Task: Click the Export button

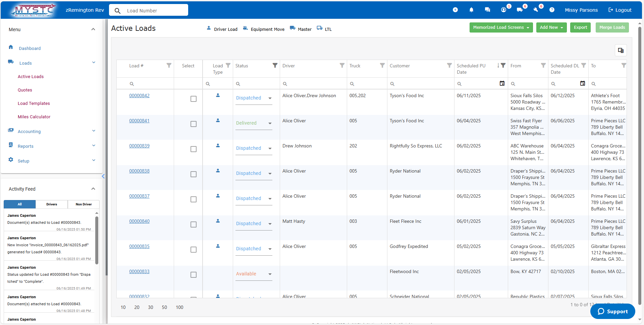Action: coord(580,27)
